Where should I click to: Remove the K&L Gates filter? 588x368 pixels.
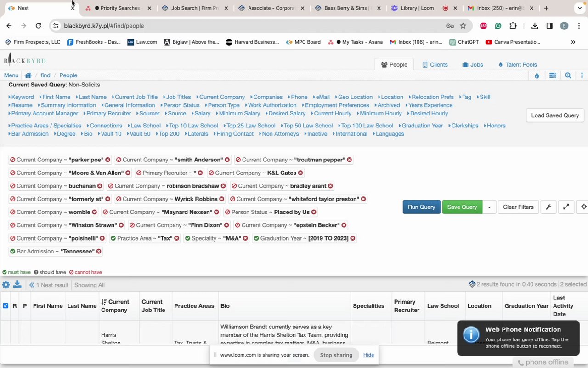(x=300, y=173)
